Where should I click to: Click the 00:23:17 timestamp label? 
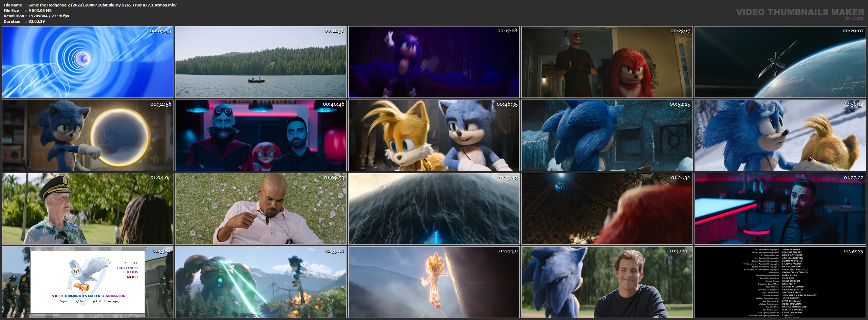[680, 31]
